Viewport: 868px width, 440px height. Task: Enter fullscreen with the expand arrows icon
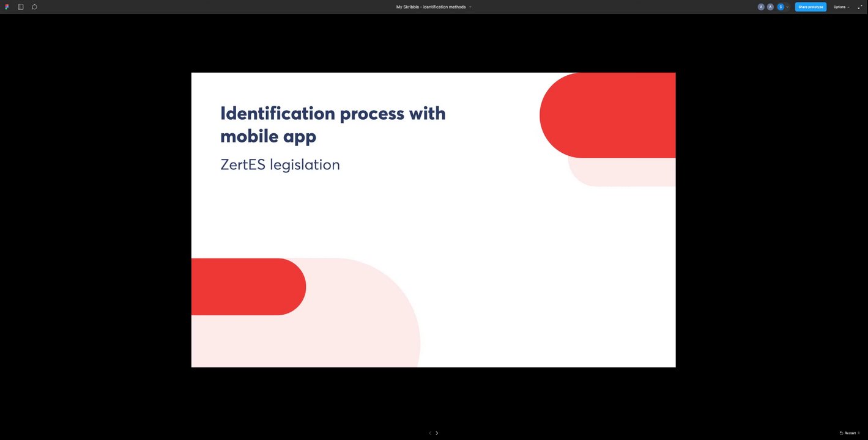click(x=859, y=7)
